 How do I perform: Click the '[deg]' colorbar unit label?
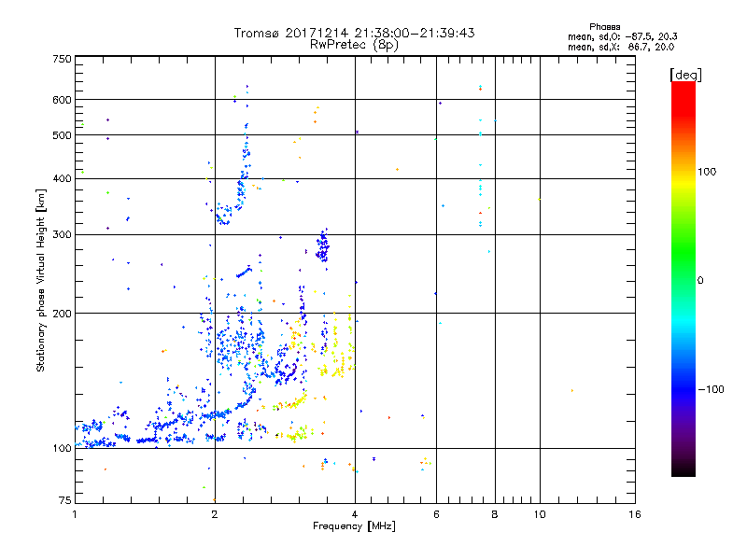685,75
